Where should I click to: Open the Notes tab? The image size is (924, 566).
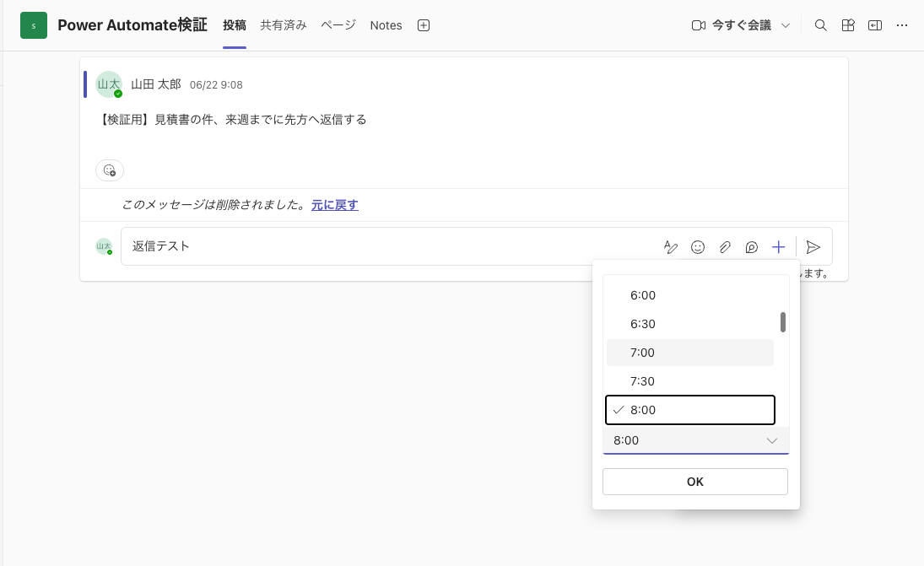[x=386, y=25]
